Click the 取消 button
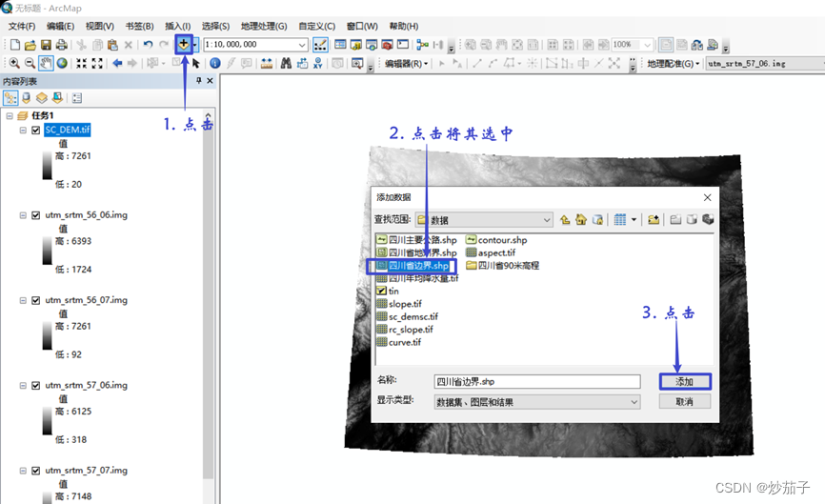Viewport: 825px width, 504px height. pos(685,402)
